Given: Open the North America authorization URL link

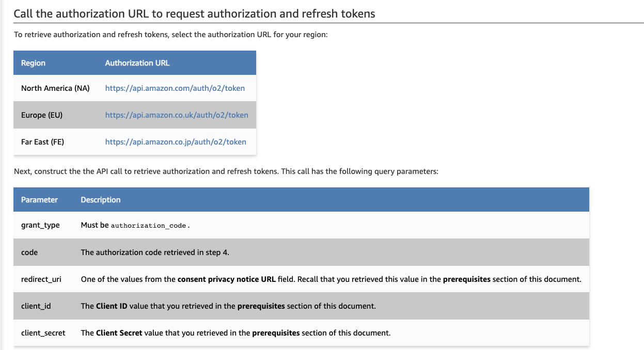Looking at the screenshot, I should coord(175,88).
